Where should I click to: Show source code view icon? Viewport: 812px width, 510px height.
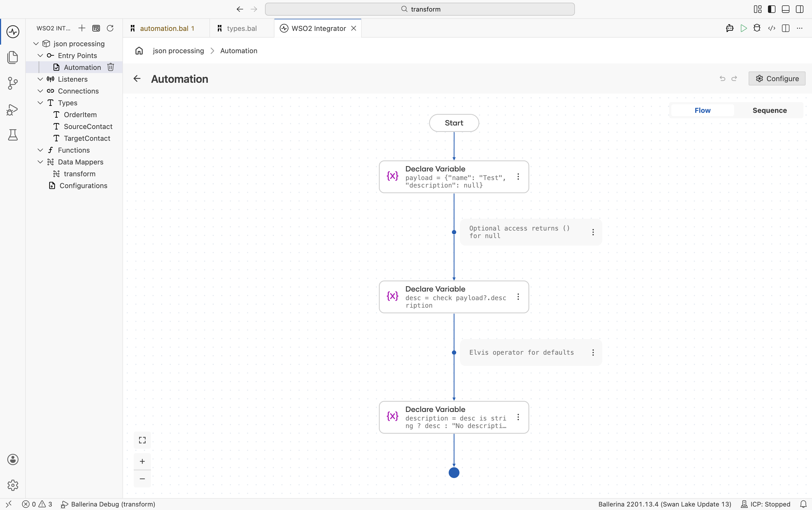click(771, 28)
